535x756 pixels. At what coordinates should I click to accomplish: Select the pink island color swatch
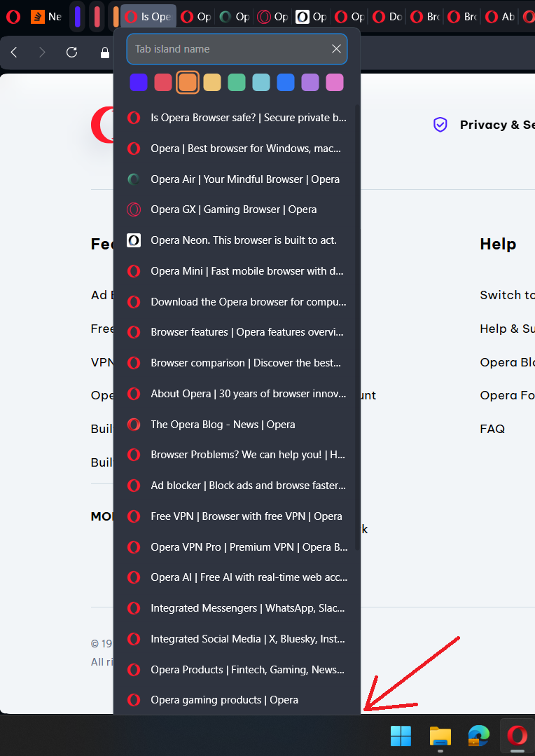[x=335, y=82]
